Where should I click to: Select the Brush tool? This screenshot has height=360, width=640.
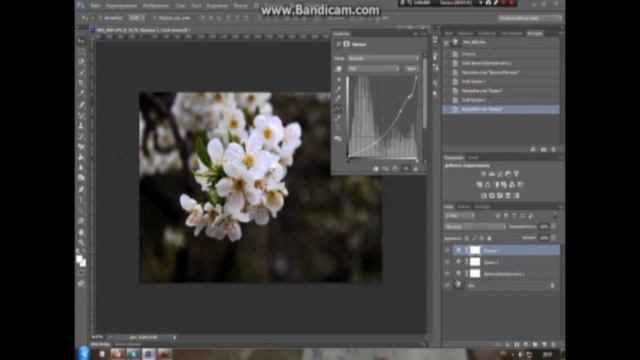tap(81, 115)
